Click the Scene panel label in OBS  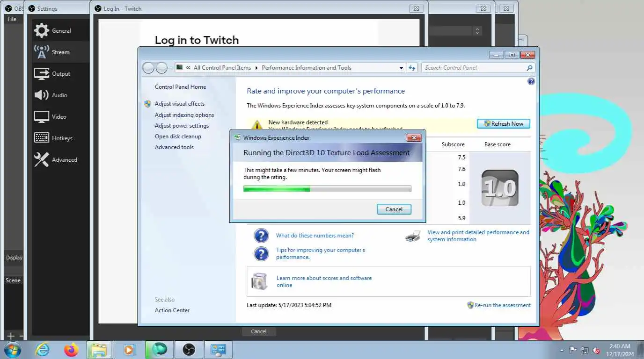13,280
